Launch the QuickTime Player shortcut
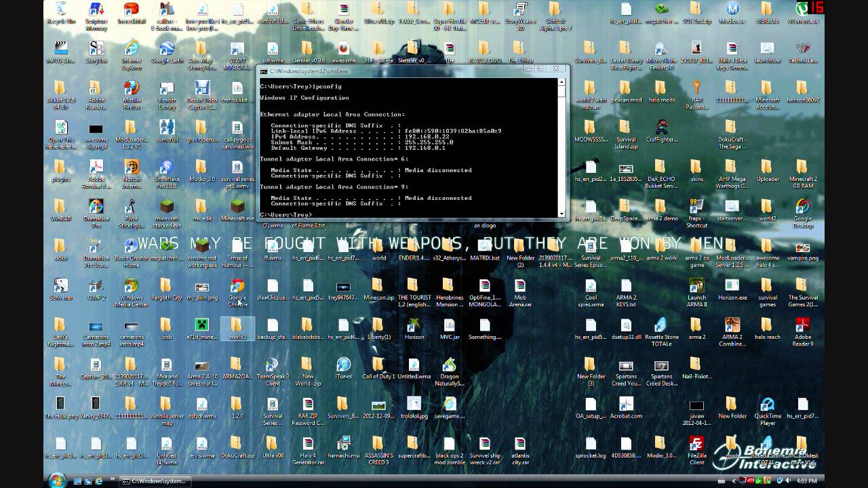 (767, 411)
